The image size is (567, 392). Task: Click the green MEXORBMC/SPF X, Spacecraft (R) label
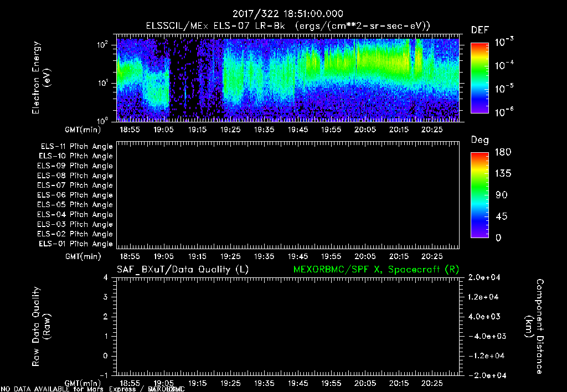tap(376, 270)
